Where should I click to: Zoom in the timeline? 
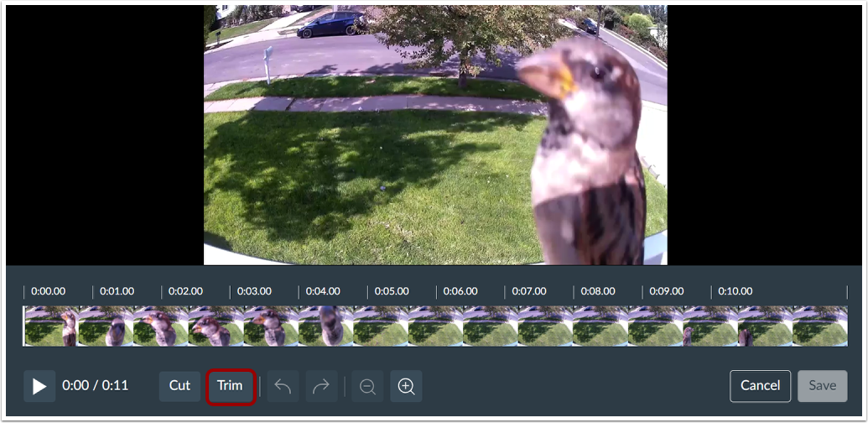click(x=406, y=386)
